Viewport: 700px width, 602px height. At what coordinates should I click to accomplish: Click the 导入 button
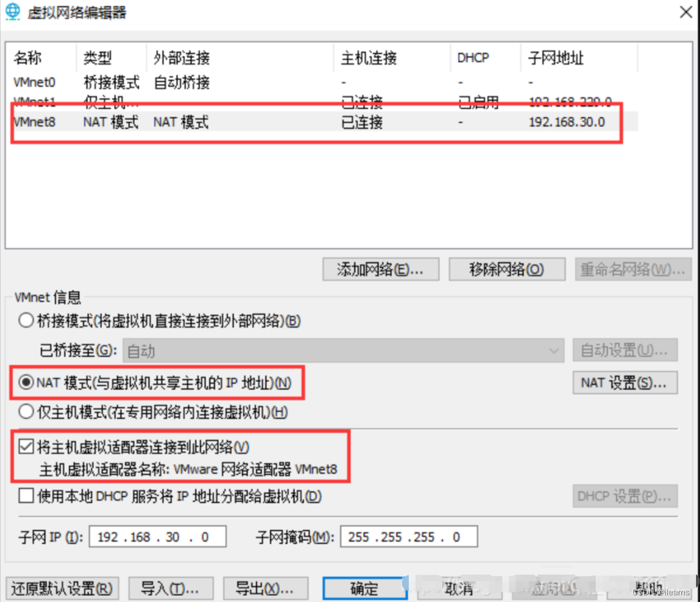pos(171,589)
